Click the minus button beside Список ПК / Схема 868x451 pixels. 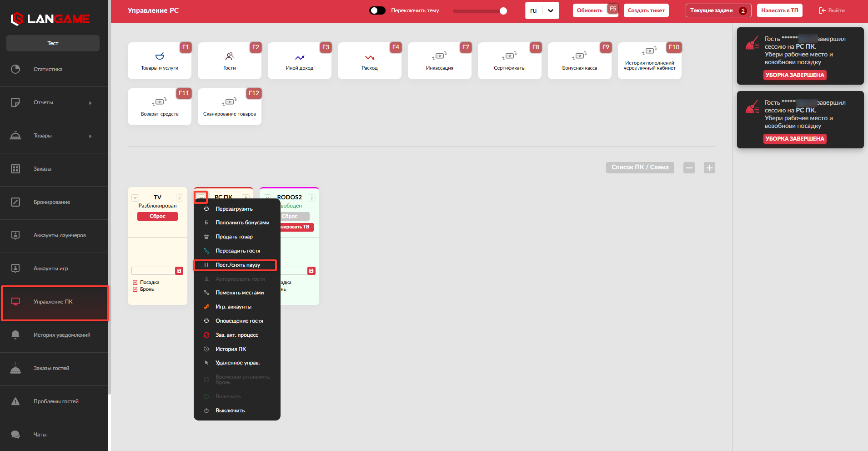[x=689, y=168]
